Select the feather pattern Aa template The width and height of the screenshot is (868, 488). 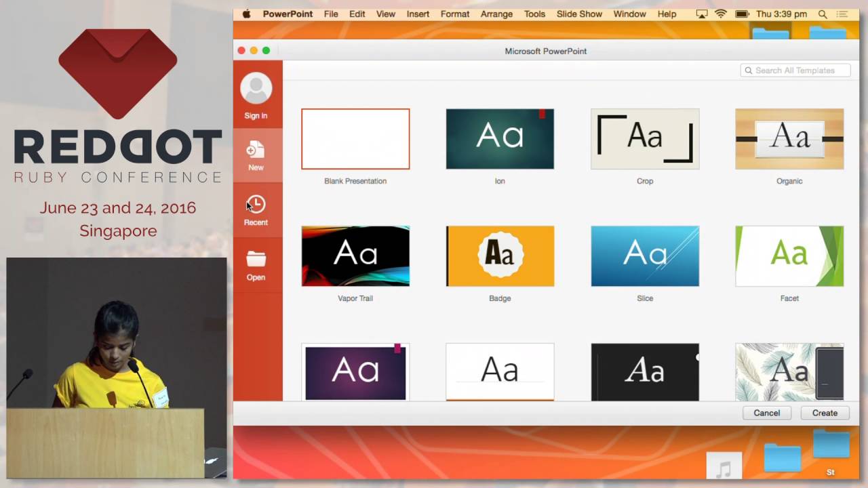[x=789, y=372]
